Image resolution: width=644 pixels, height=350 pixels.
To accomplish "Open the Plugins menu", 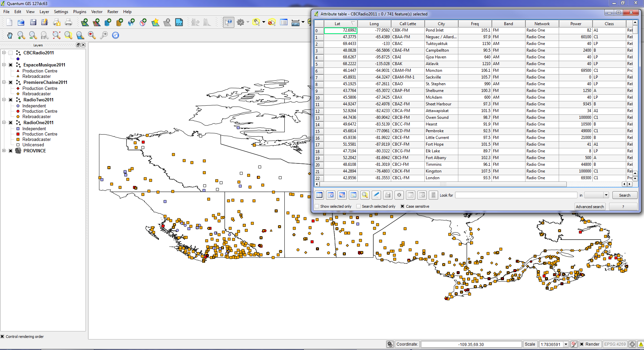I will pyautogui.click(x=80, y=12).
